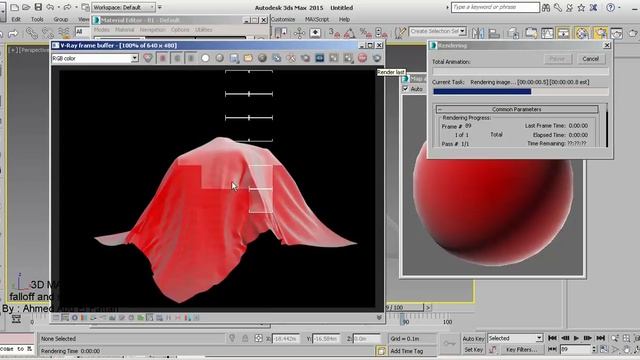Switch to alpha channel white circle
This screenshot has height=360, width=640.
pyautogui.click(x=205, y=58)
